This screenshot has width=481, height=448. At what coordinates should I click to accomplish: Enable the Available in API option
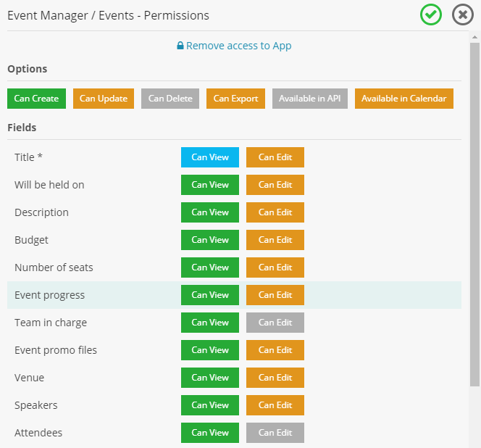tap(309, 99)
